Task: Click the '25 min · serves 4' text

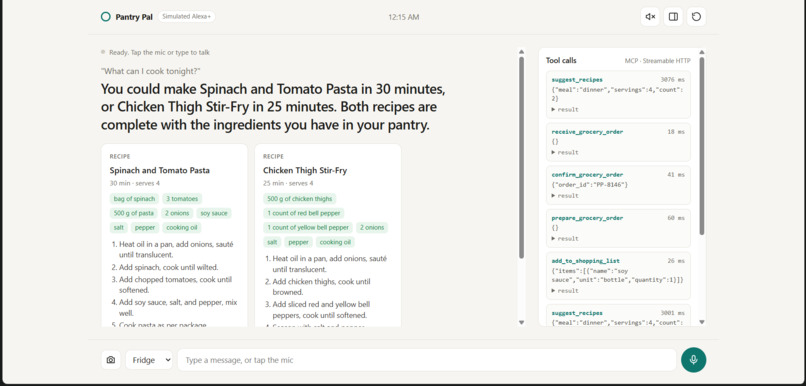Action: (x=288, y=183)
